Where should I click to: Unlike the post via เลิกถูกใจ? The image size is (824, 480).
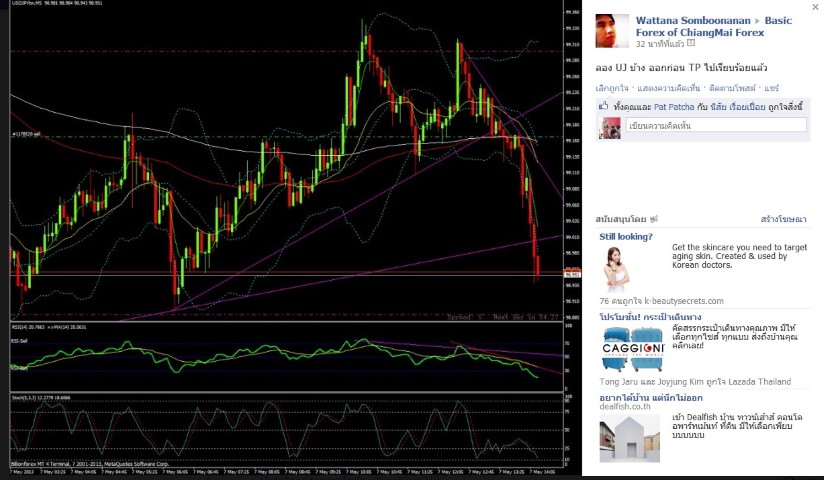tap(612, 88)
